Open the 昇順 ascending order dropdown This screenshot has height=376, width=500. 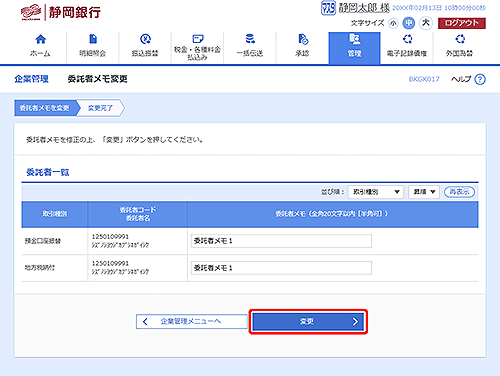click(x=424, y=192)
